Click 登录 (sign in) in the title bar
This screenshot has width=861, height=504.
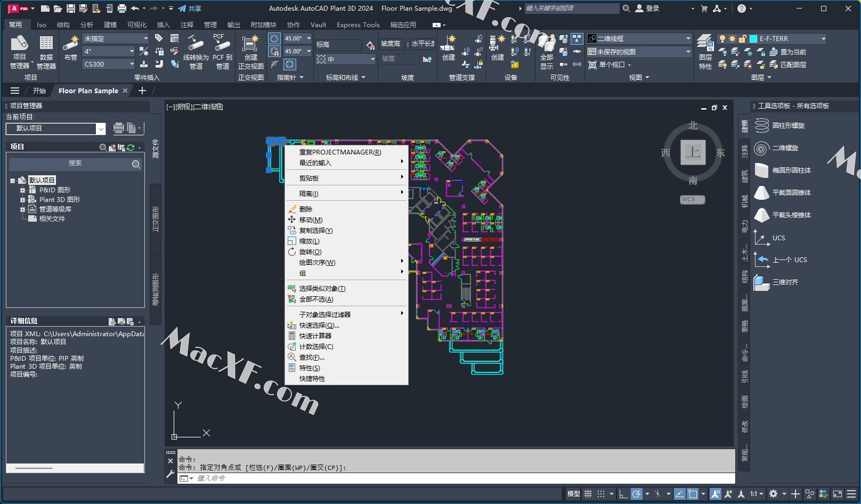(x=647, y=9)
